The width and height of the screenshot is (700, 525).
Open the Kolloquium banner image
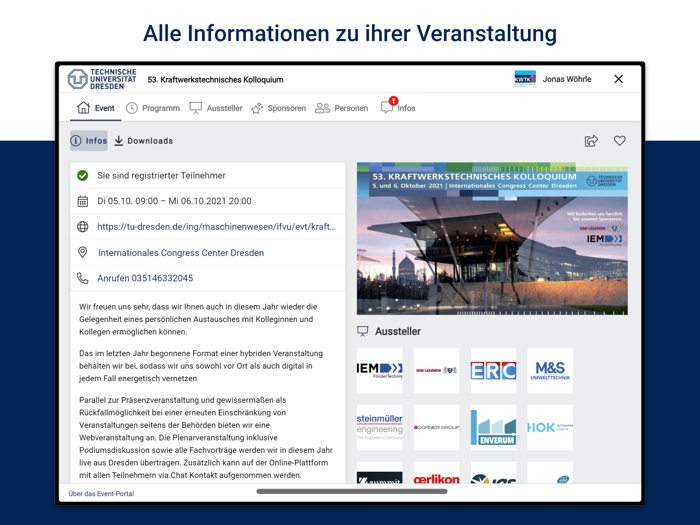[x=492, y=238]
